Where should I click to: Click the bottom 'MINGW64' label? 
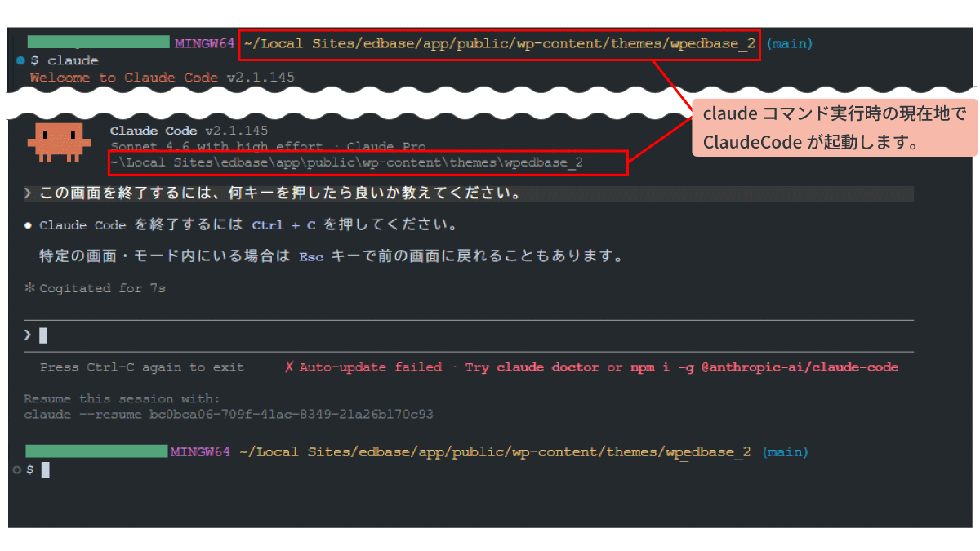[x=200, y=452]
